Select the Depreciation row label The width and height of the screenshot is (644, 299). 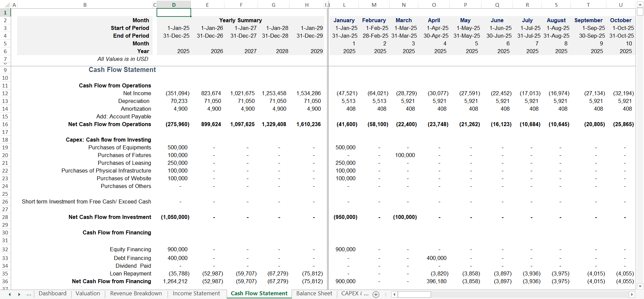coord(134,101)
